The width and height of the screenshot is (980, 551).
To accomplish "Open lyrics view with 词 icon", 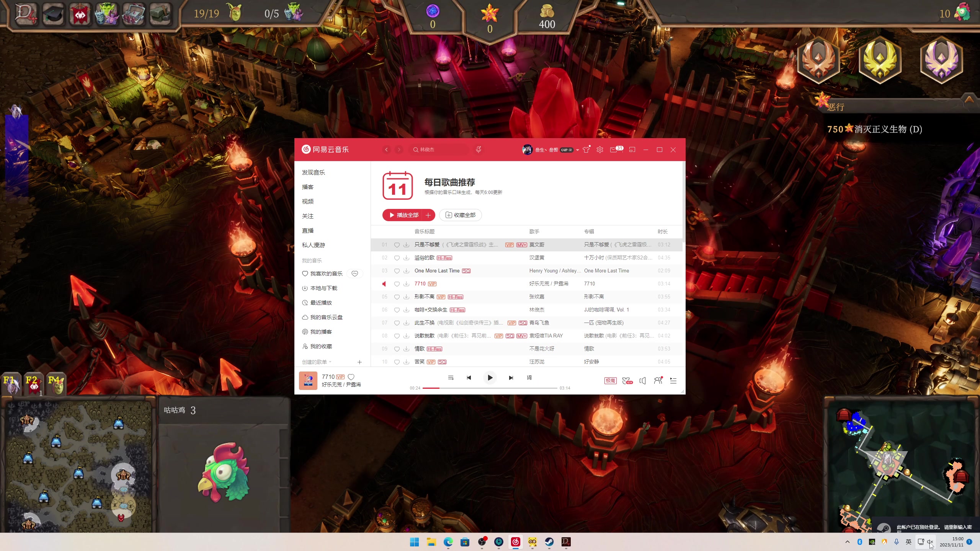I will [529, 378].
